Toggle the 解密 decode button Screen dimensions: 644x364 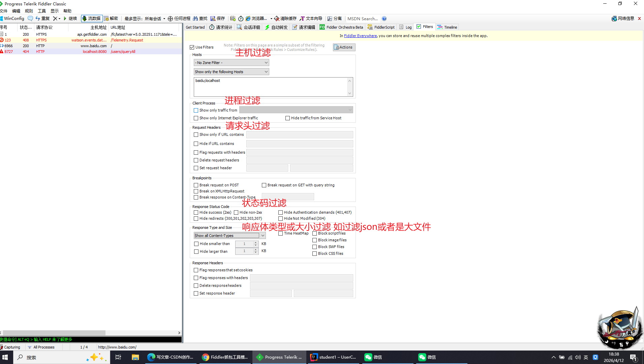click(x=111, y=19)
